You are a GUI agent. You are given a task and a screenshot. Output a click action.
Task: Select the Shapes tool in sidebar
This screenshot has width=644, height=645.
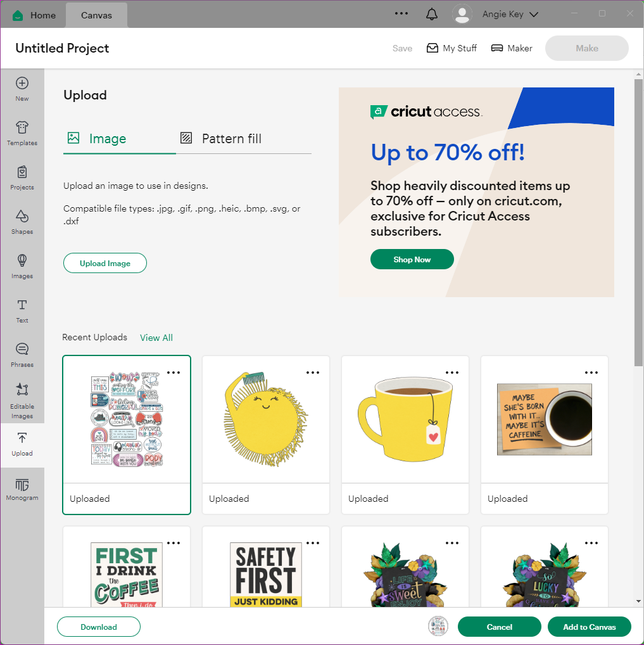22,222
